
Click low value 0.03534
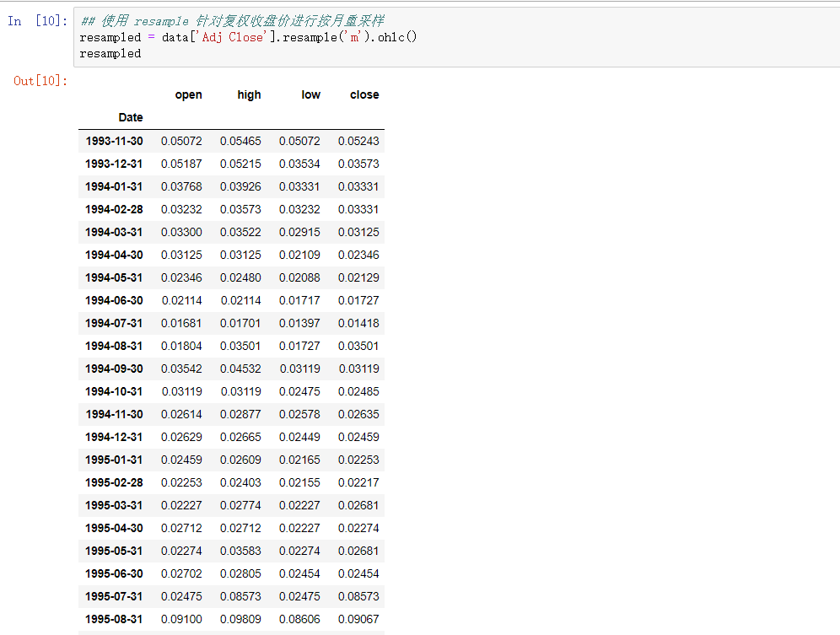point(299,164)
